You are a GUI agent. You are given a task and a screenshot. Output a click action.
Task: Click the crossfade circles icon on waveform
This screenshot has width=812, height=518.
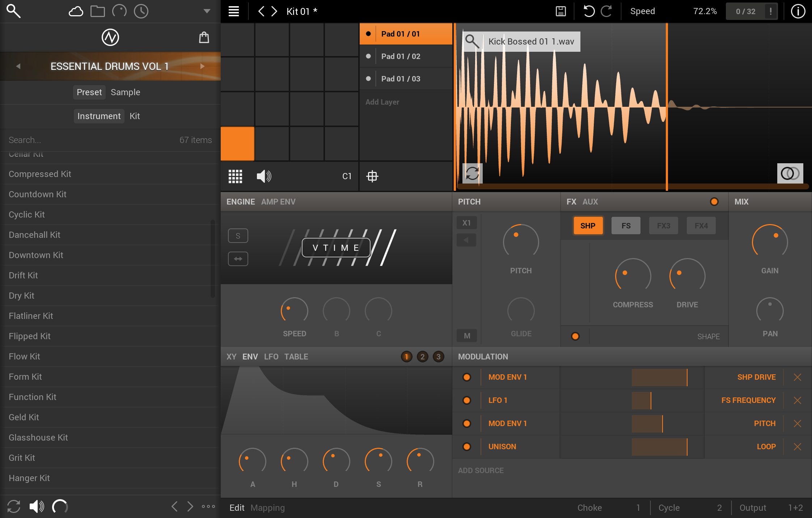coord(790,173)
